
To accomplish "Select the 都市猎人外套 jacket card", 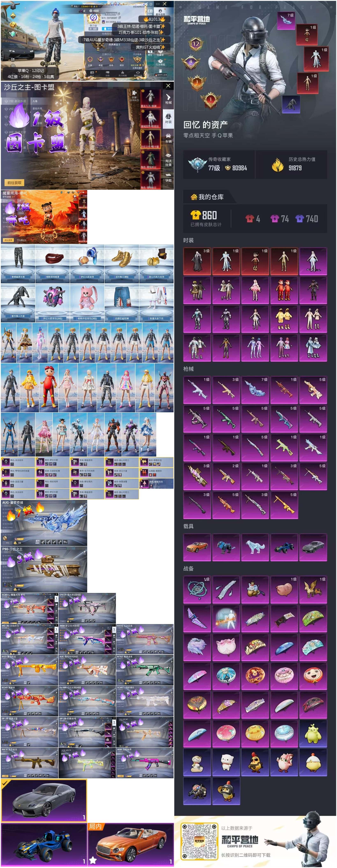I will (18, 303).
